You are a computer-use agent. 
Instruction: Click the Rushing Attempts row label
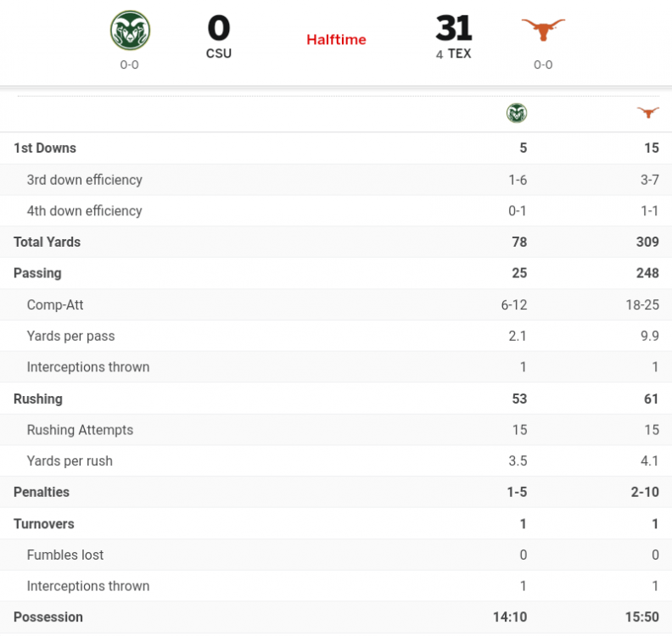click(80, 430)
